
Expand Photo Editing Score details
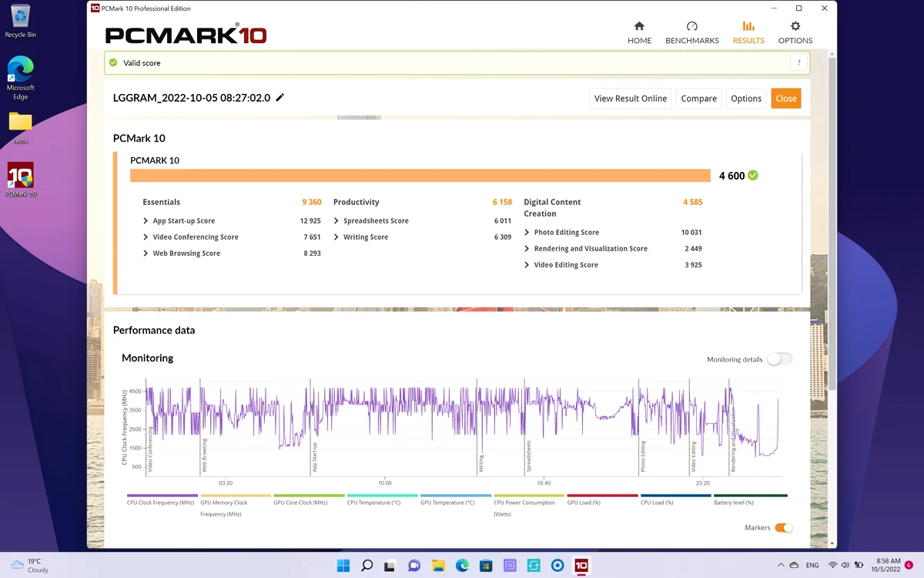tap(561, 232)
